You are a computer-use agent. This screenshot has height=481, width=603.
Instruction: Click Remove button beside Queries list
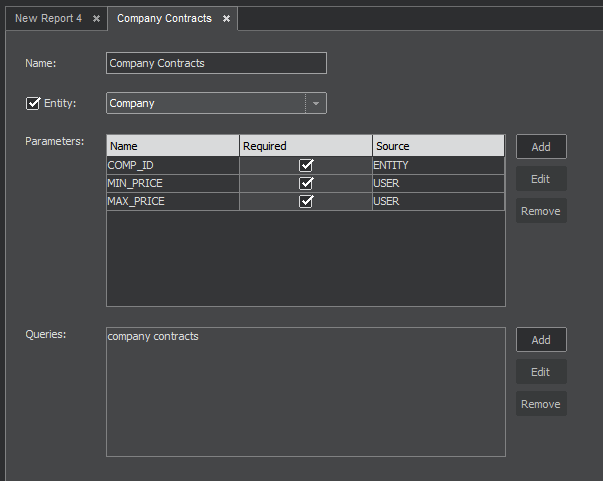541,404
